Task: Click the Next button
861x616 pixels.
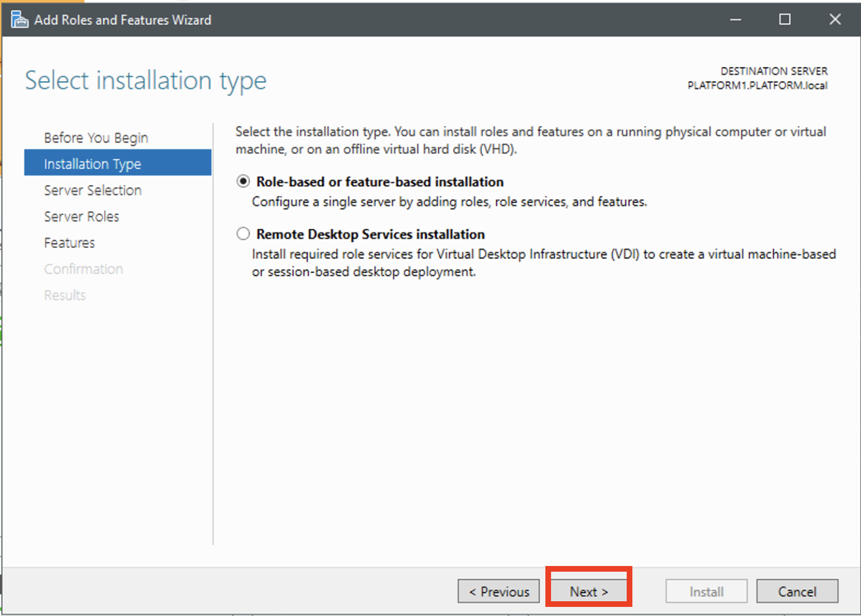Action: [589, 592]
